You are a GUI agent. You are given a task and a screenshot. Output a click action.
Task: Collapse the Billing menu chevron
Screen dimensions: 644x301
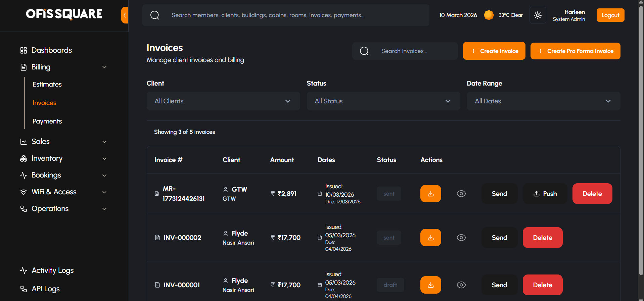[x=104, y=67]
